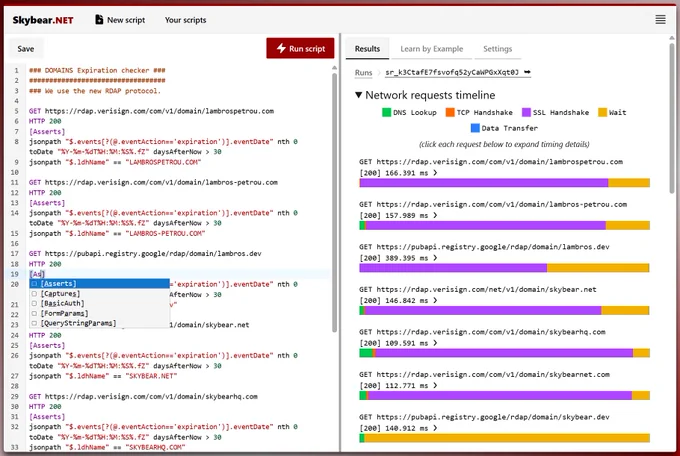Screen dimensions: 680x456
Task: Click the "SKYBEAR.NET" string on line 27
Action: 151,376
